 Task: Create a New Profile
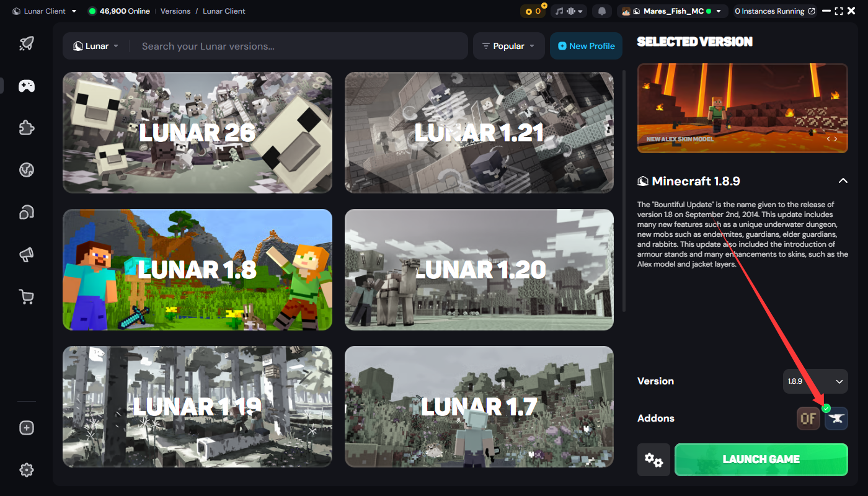(x=586, y=46)
